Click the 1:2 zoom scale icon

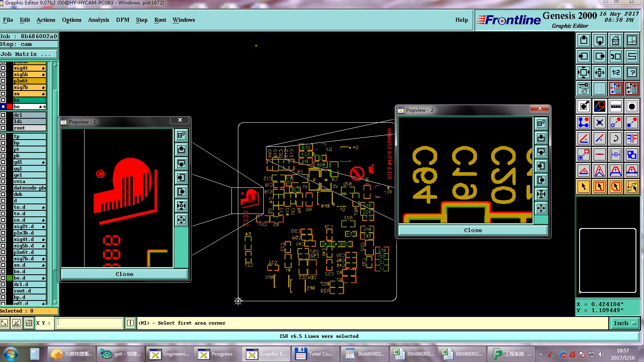[x=615, y=72]
